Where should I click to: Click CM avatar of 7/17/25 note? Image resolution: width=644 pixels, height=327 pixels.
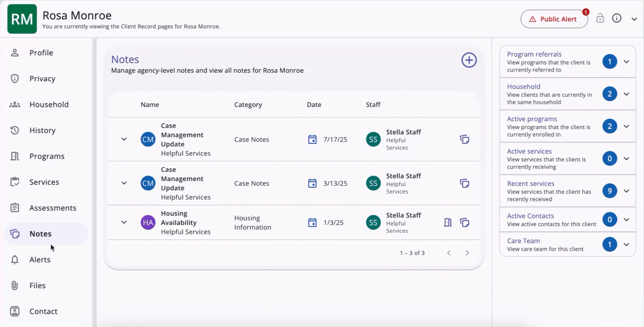148,139
